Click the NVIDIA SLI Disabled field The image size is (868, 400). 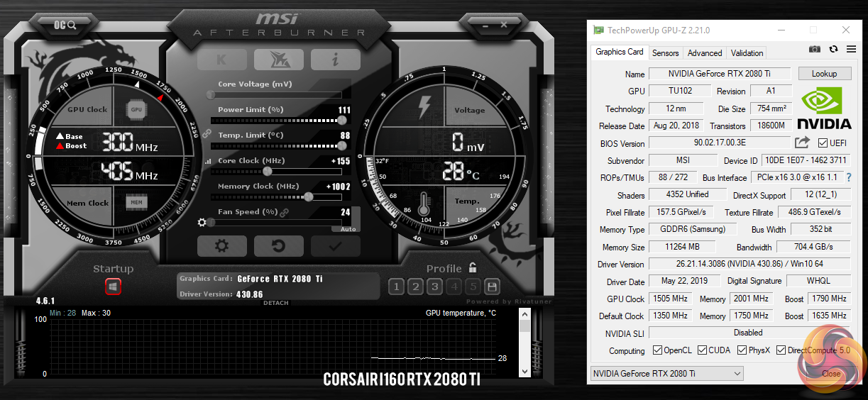[x=749, y=333]
